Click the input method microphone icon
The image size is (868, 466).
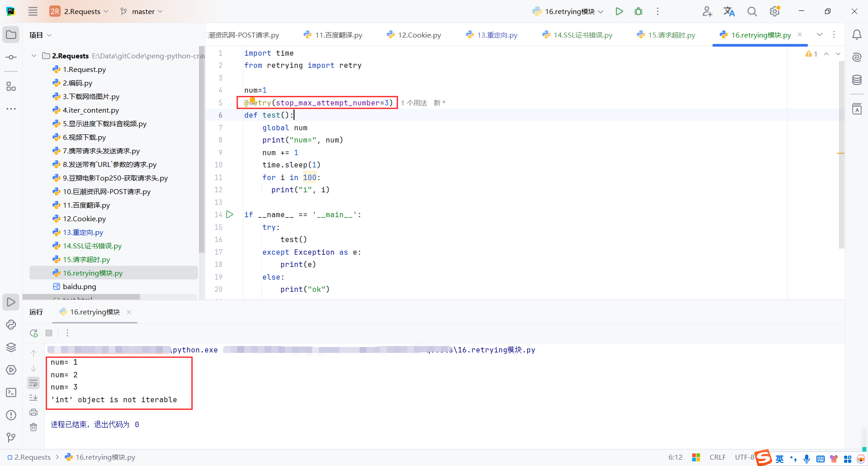click(806, 459)
